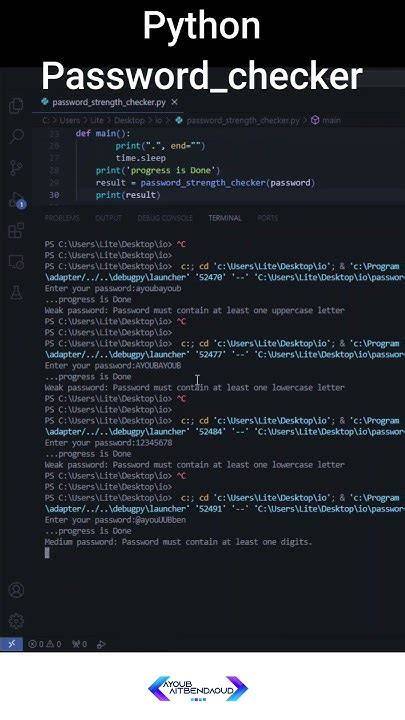Image resolution: width=405 pixels, height=720 pixels.
Task: Switch to the PROBLEMS panel tab
Action: coord(62,218)
